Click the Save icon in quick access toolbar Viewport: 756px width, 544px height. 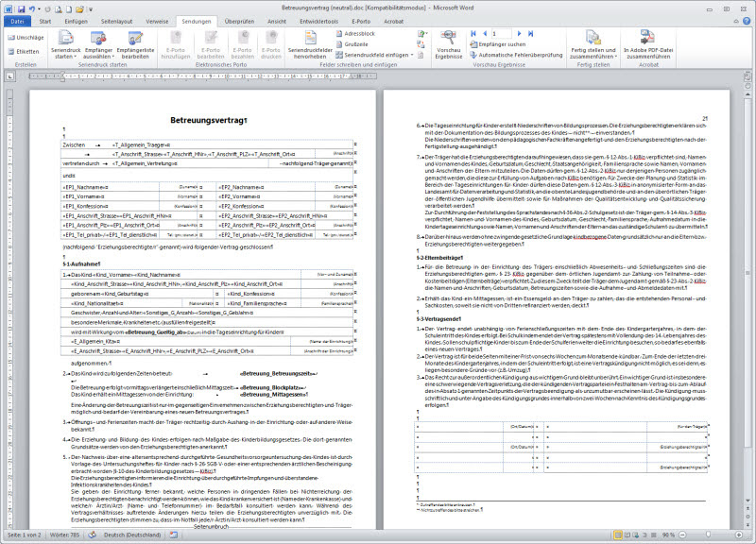pos(21,8)
